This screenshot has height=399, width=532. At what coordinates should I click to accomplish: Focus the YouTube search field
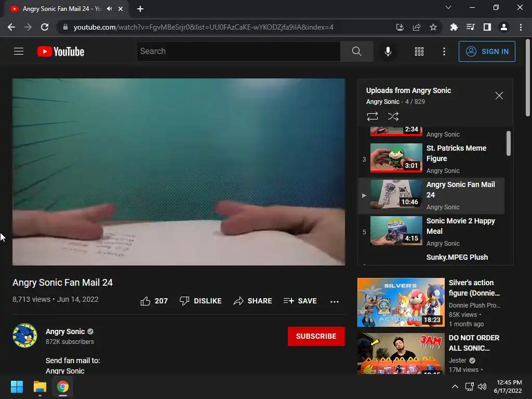pyautogui.click(x=238, y=51)
